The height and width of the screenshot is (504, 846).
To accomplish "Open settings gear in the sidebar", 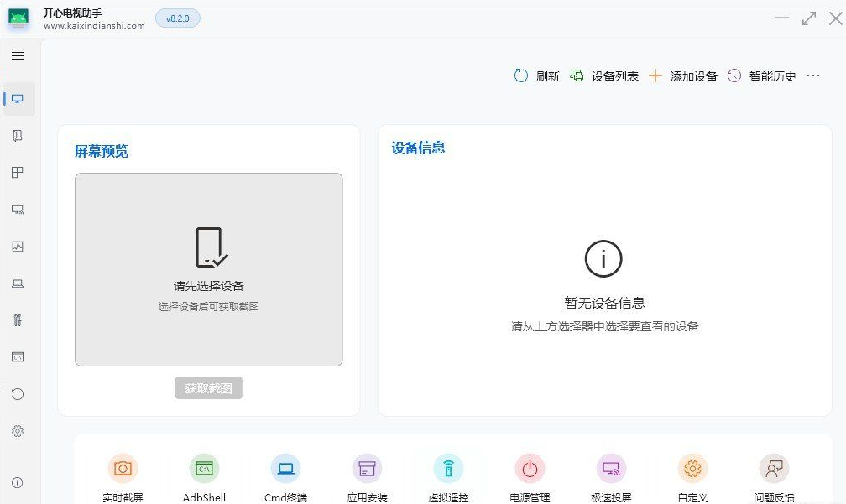I will pos(18,431).
